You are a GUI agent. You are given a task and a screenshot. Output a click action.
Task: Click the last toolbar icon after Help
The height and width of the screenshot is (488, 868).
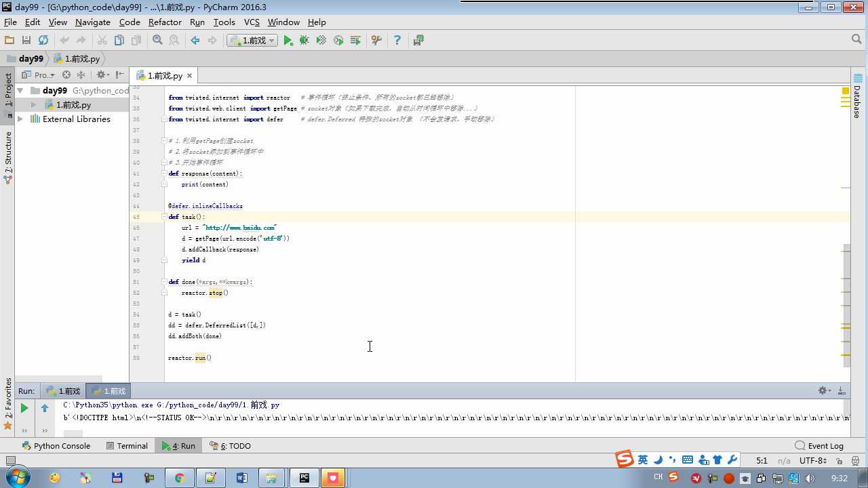click(418, 41)
